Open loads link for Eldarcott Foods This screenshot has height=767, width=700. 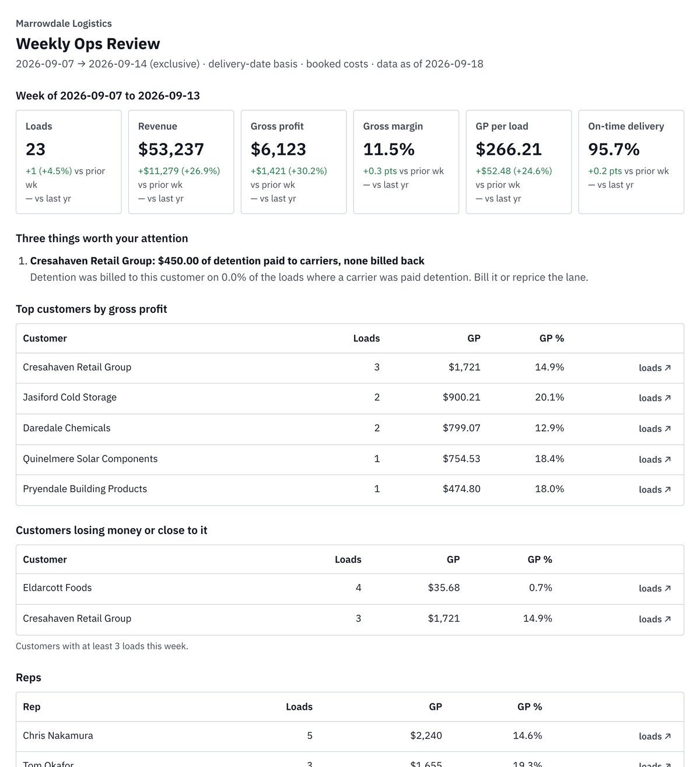(654, 588)
